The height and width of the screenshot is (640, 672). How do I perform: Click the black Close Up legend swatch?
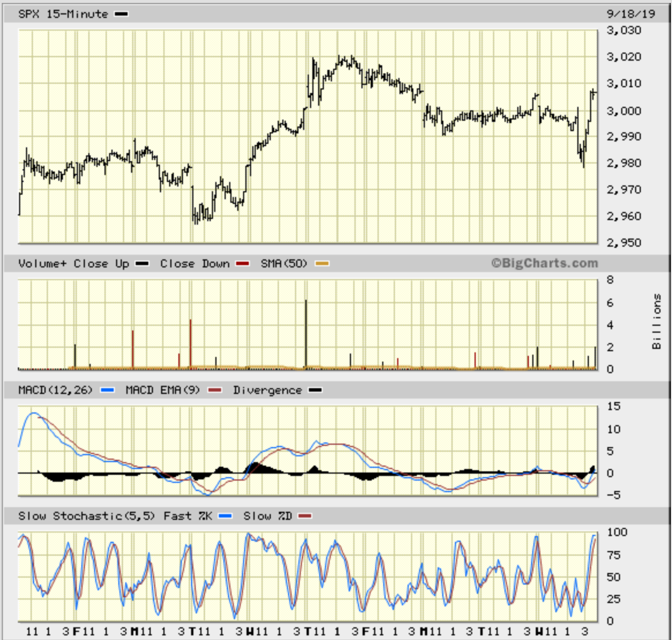pos(142,263)
